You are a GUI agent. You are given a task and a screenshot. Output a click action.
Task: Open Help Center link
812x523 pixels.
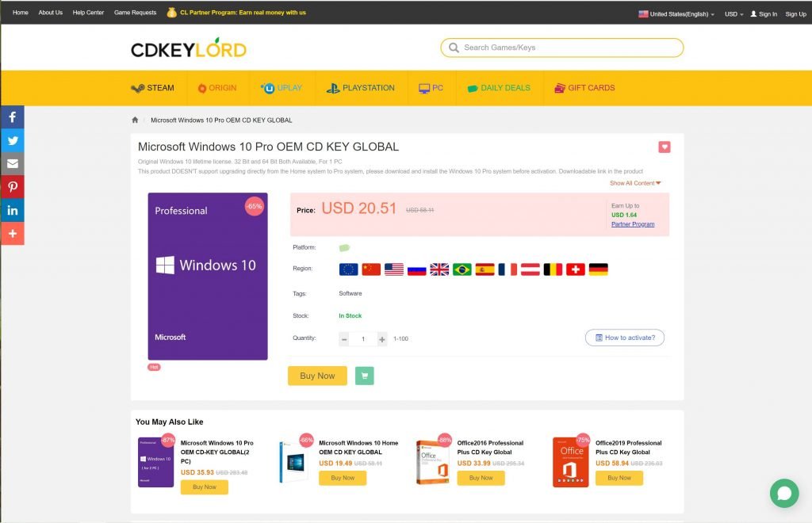pyautogui.click(x=88, y=13)
